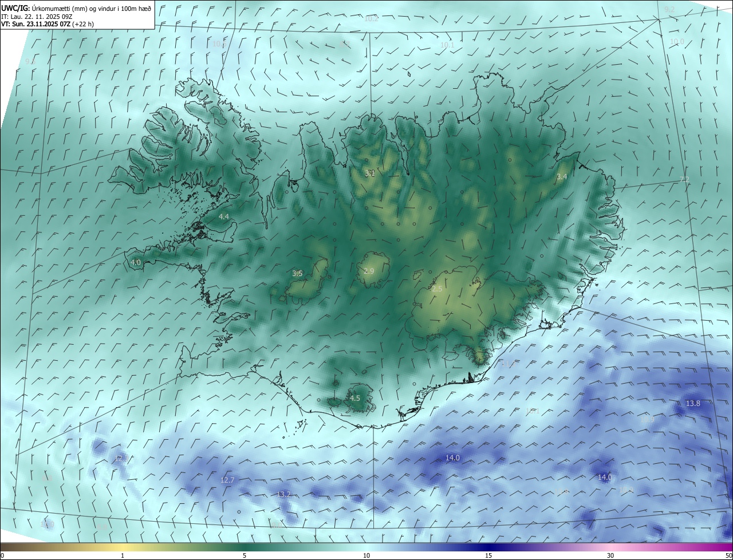Click the 4.5 value label on the south coast

click(355, 398)
